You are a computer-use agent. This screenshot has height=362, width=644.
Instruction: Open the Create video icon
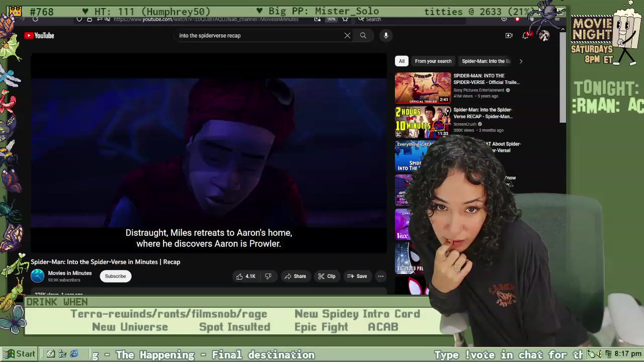(x=509, y=36)
